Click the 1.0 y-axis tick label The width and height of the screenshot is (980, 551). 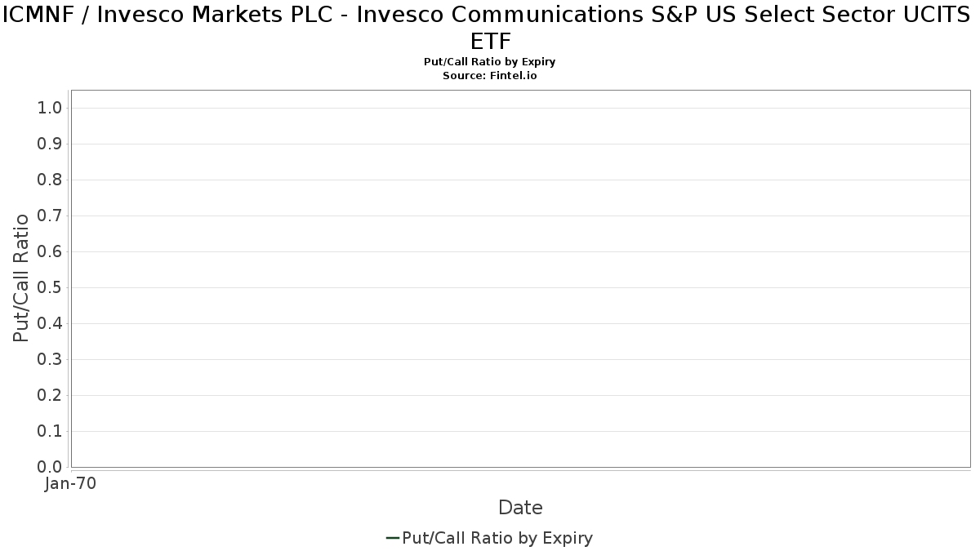click(x=50, y=109)
